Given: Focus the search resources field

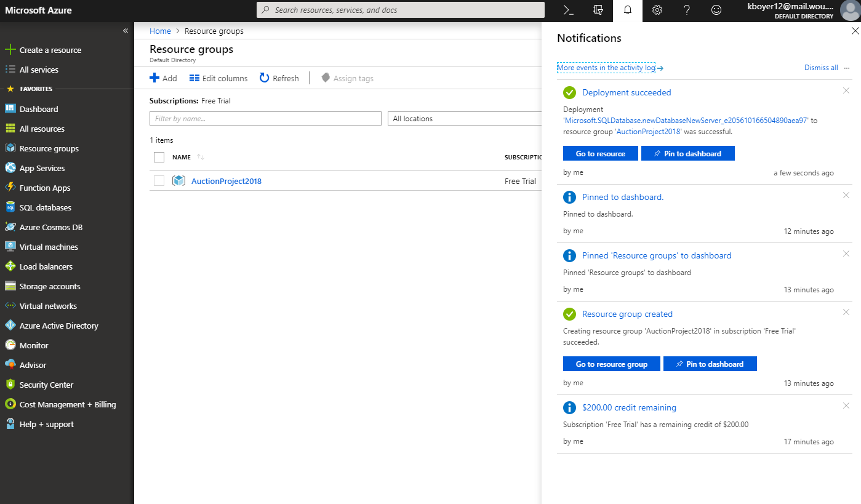Looking at the screenshot, I should (x=400, y=10).
